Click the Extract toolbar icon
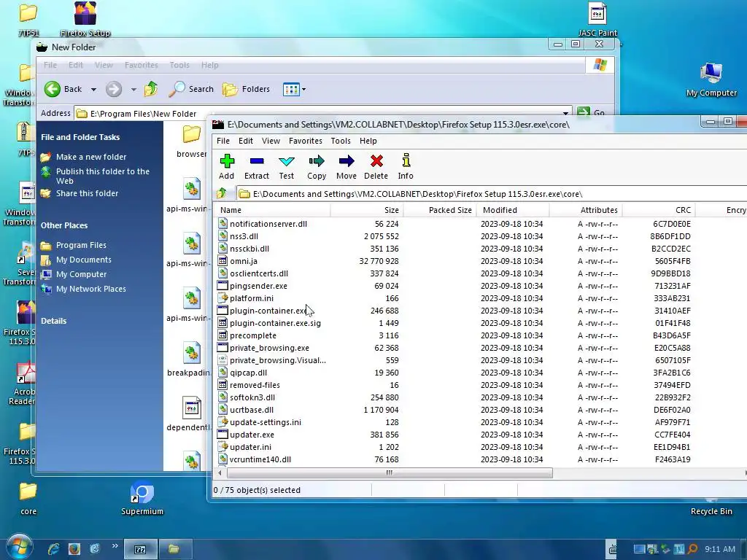Screen dimensions: 747x560 [x=257, y=166]
